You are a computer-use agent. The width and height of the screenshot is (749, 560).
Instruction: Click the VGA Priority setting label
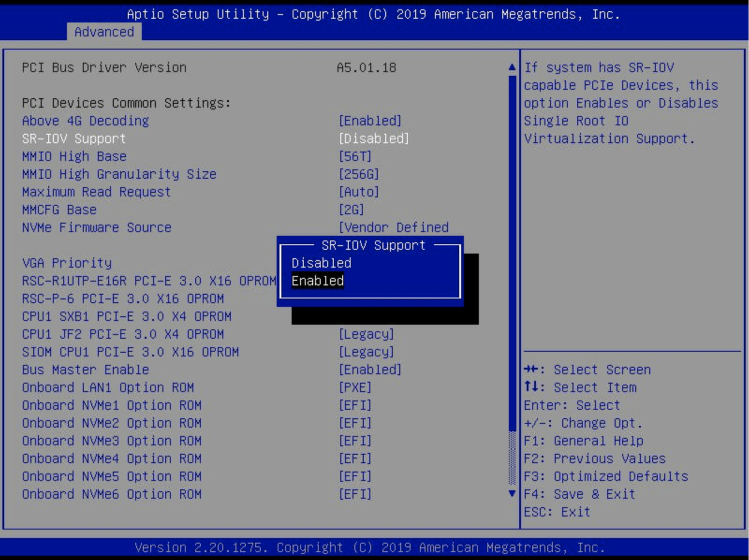pos(67,263)
